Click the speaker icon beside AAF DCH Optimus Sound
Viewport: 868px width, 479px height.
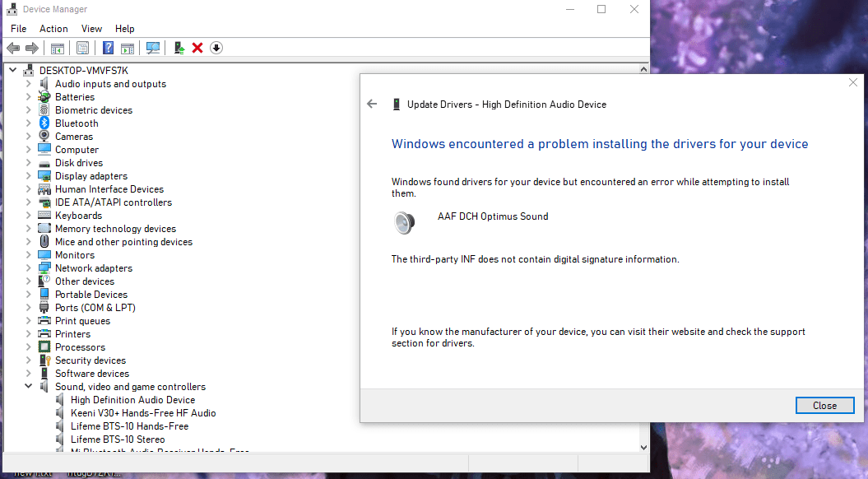point(405,222)
